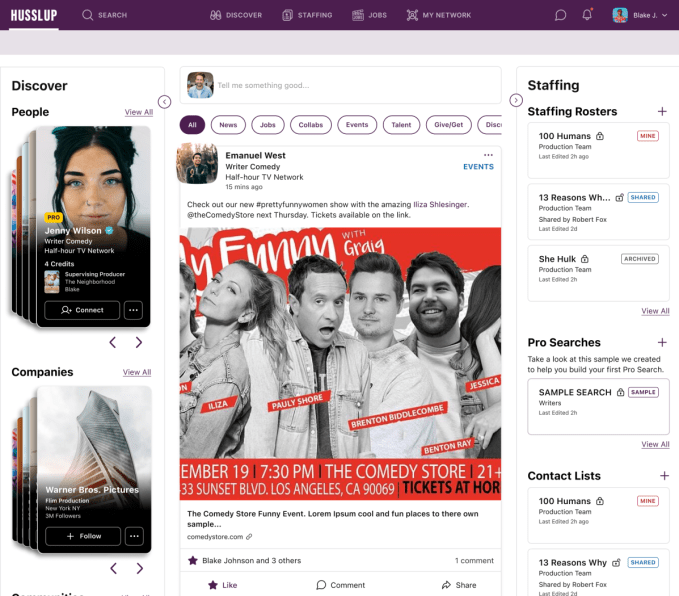The image size is (679, 596).
Task: View All staffing rosters
Action: (x=655, y=311)
